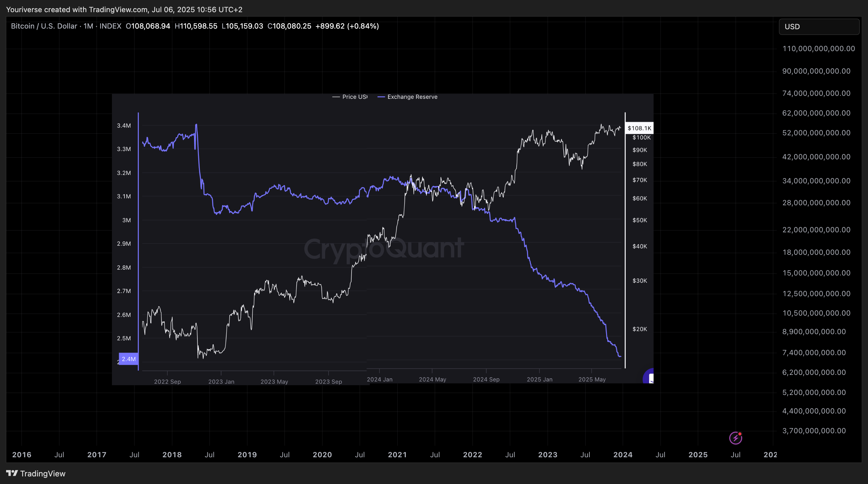
Task: Click the 2022 Sep date label
Action: (x=168, y=382)
